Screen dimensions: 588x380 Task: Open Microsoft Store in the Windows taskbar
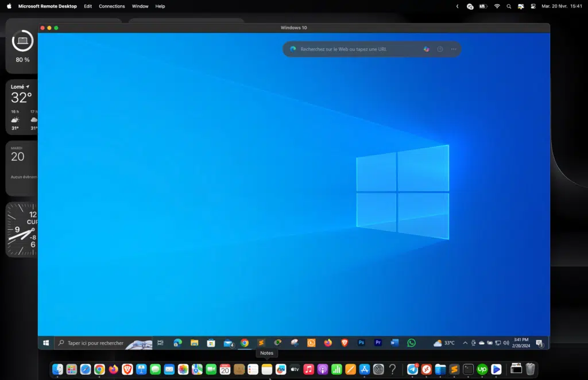click(211, 343)
